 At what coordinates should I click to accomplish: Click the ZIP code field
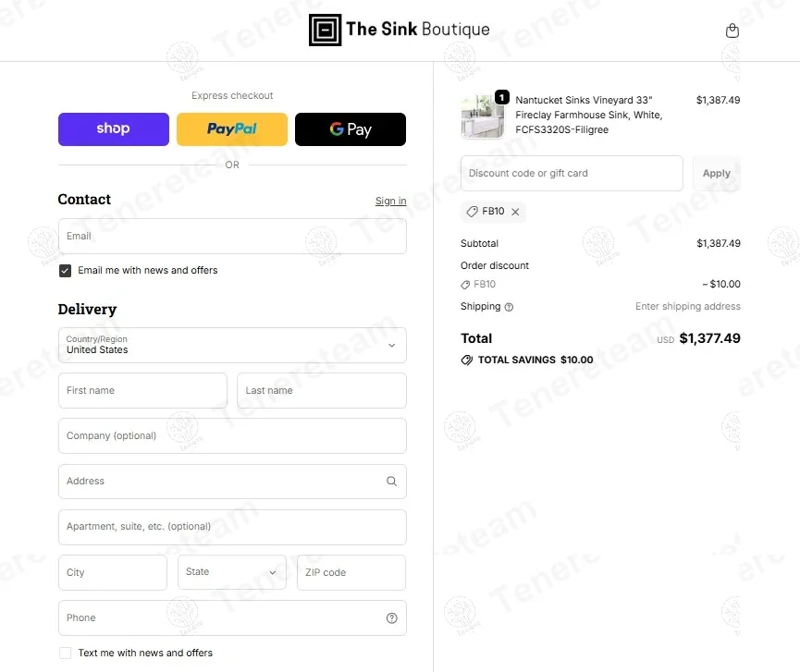(x=351, y=572)
